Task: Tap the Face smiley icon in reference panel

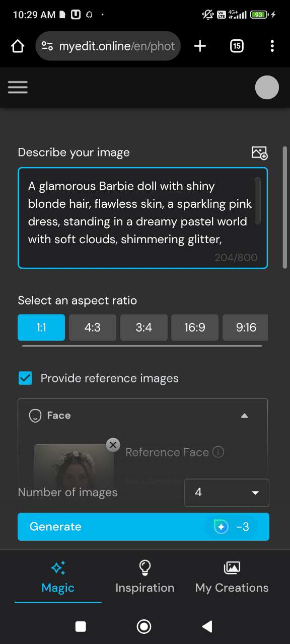Action: pos(35,416)
